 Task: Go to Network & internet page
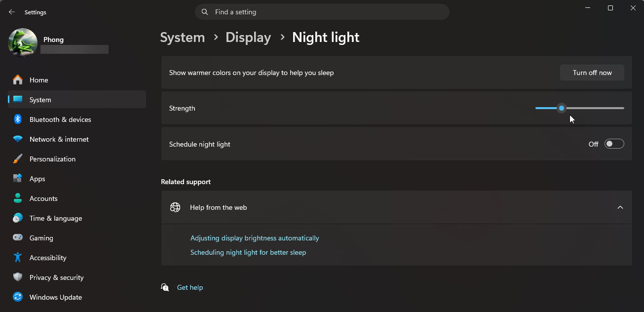[x=77, y=139]
